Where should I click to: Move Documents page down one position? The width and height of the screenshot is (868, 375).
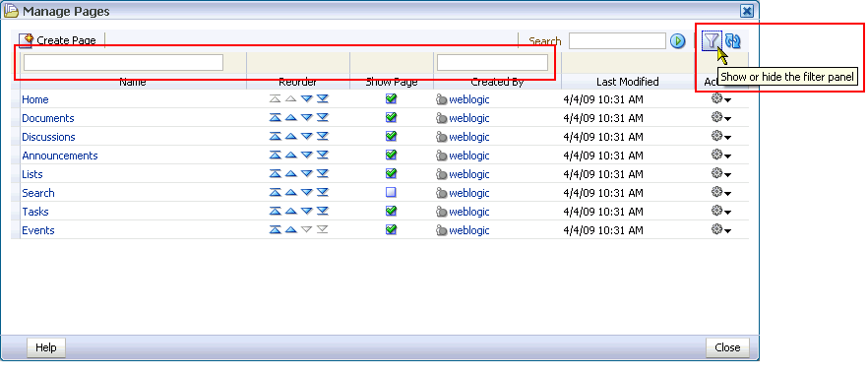click(307, 117)
